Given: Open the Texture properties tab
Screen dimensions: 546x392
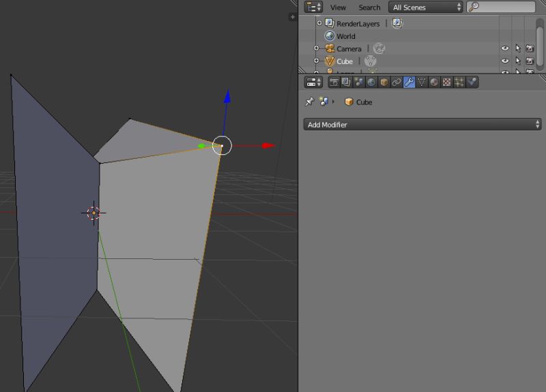Looking at the screenshot, I should pos(447,82).
